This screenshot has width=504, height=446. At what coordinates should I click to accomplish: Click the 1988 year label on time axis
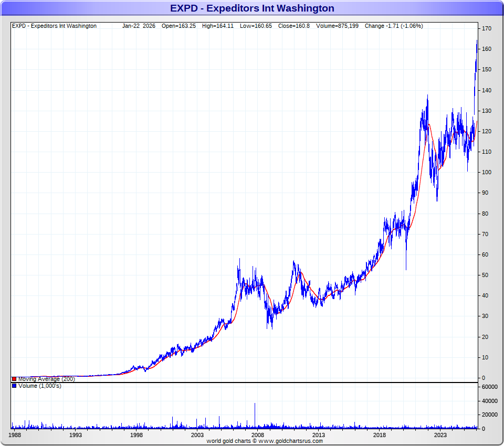(15, 435)
